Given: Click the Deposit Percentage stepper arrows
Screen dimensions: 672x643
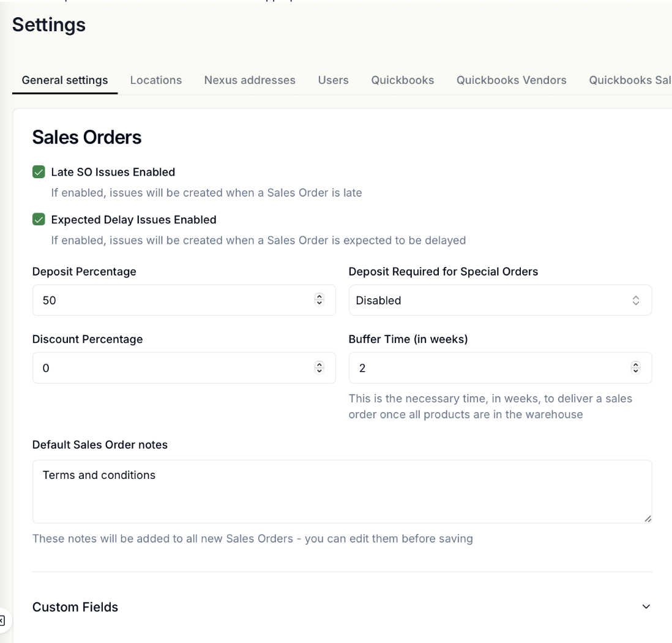Looking at the screenshot, I should [319, 300].
